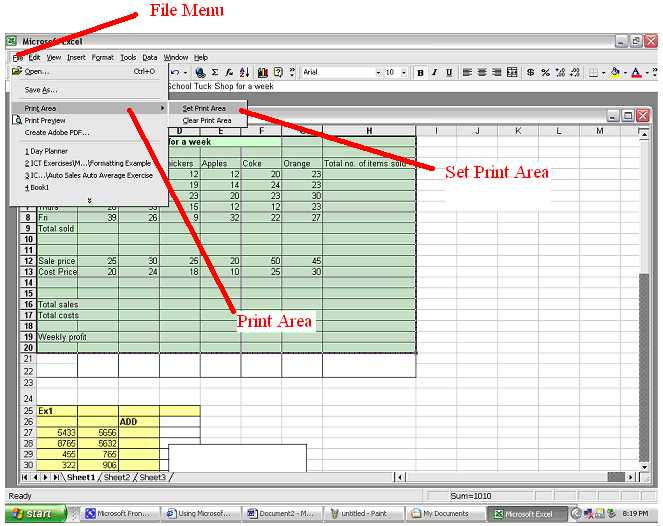Choose Print Preview in File menu
Screen dimensions: 663x526
[89, 121]
